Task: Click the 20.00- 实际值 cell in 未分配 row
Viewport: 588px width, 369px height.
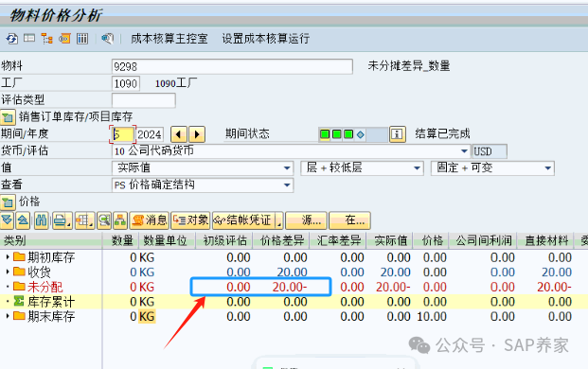Action: coord(393,287)
